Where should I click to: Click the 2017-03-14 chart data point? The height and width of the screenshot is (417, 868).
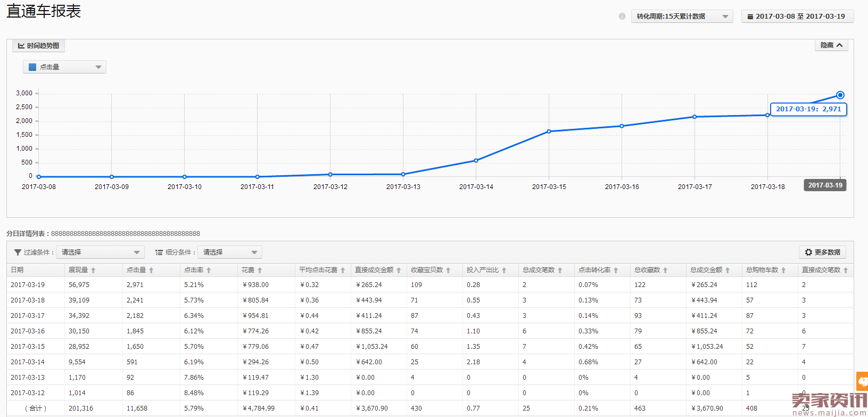coord(476,160)
